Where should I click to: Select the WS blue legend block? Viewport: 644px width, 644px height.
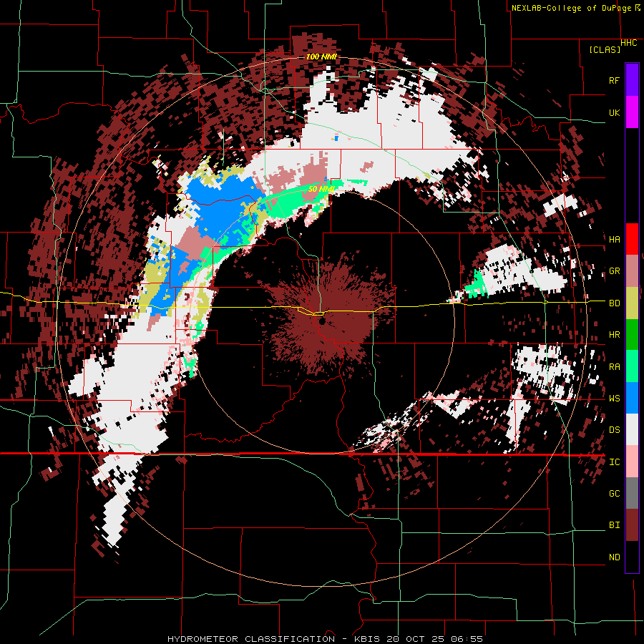[x=632, y=398]
